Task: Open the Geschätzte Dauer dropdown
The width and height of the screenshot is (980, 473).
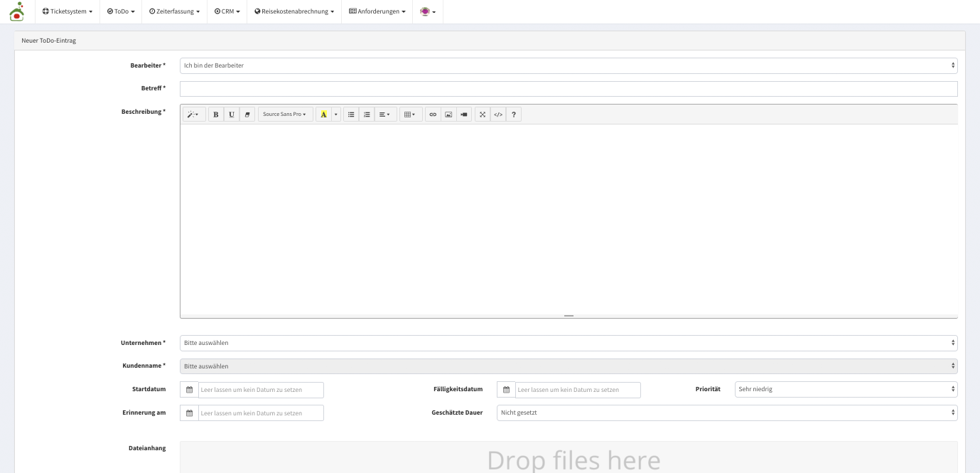Action: click(x=727, y=413)
